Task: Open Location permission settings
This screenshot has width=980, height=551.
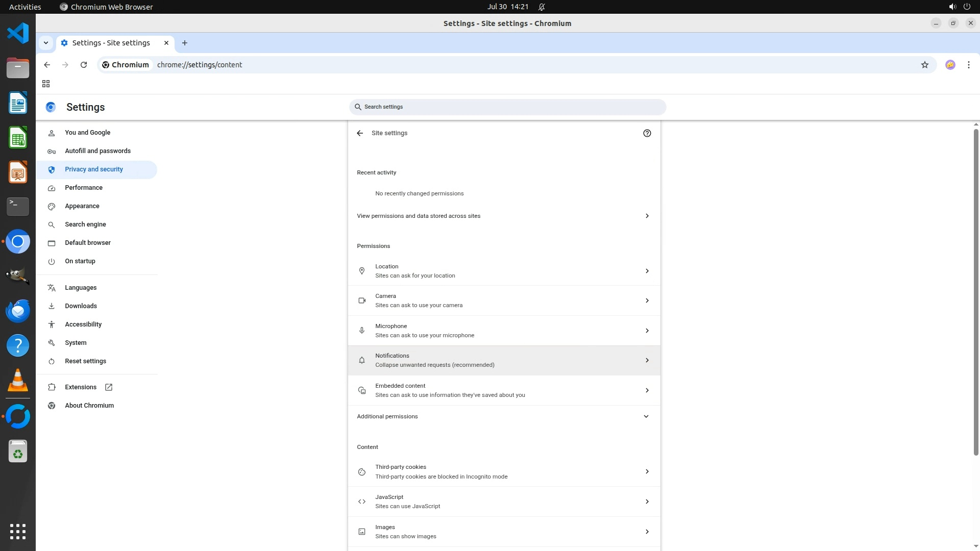Action: 504,271
